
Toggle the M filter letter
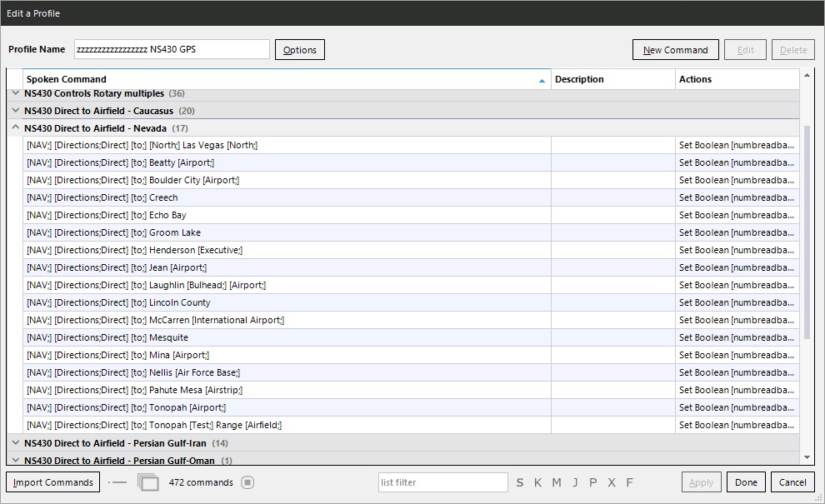pos(557,482)
